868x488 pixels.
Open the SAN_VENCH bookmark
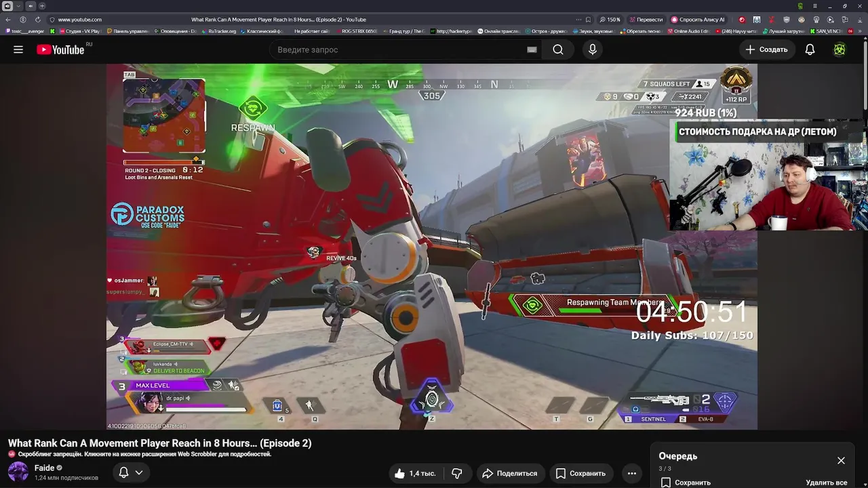pos(827,31)
